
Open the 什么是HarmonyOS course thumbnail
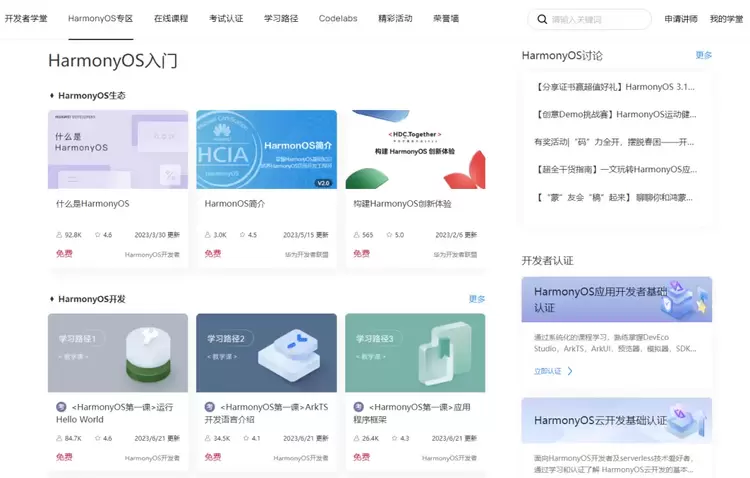coord(118,149)
